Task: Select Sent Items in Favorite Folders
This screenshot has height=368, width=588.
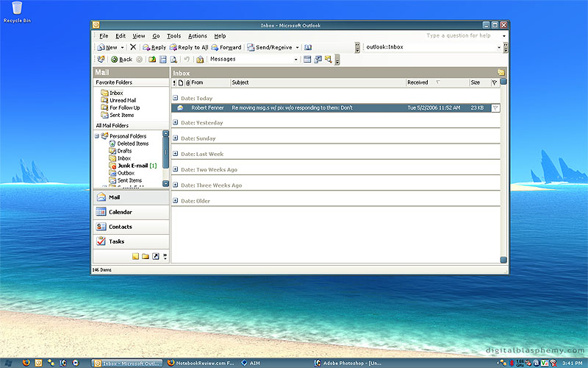Action: [x=117, y=115]
